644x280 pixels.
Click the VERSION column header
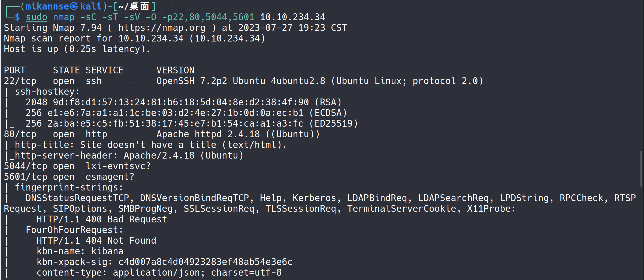pyautogui.click(x=175, y=70)
